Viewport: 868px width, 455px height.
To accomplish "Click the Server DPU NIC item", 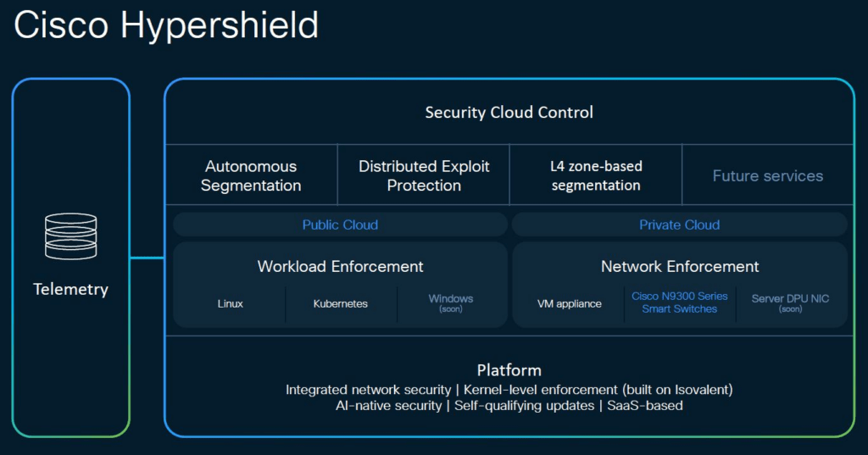I will [790, 302].
